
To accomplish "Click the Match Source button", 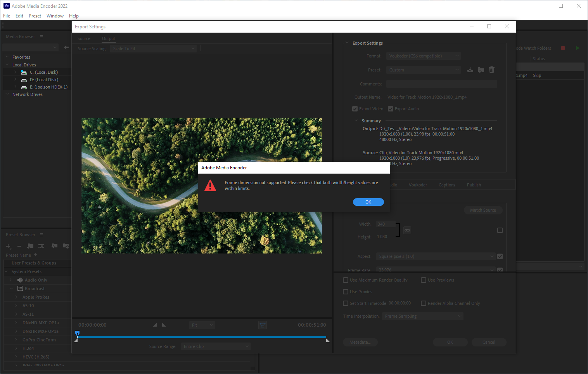I will tap(483, 210).
